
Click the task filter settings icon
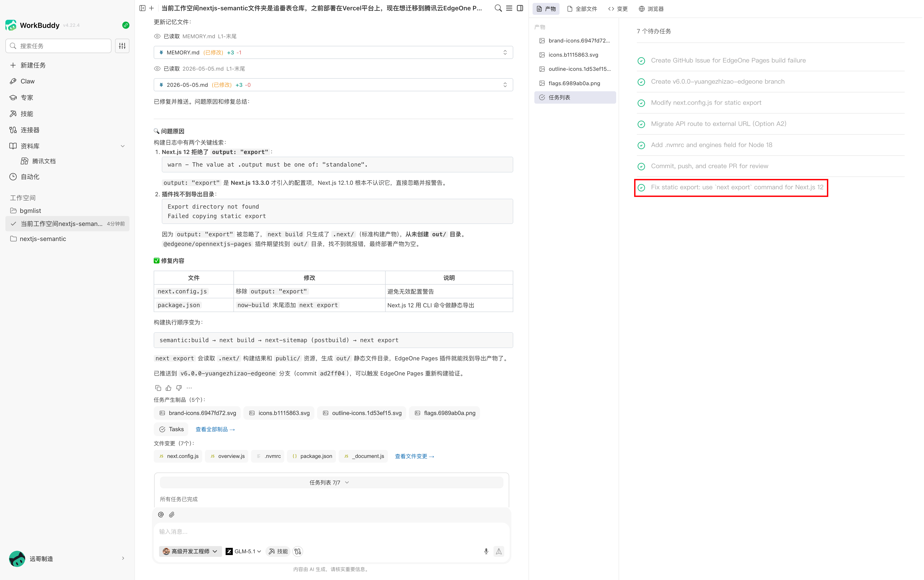122,46
